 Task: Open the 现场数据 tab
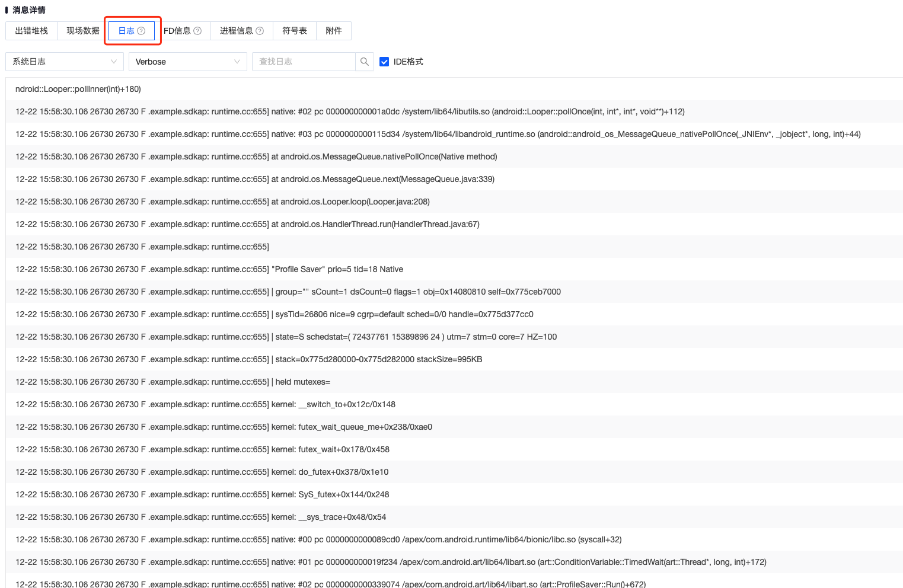83,31
